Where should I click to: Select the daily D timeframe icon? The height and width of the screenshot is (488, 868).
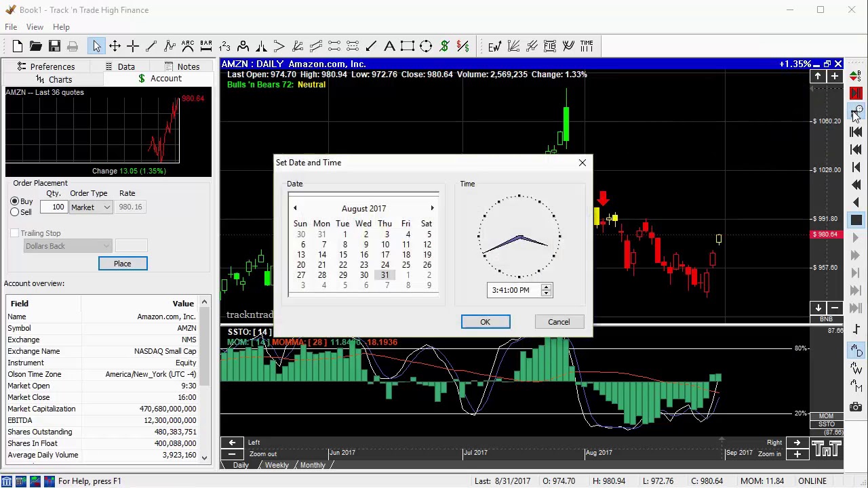(x=856, y=350)
